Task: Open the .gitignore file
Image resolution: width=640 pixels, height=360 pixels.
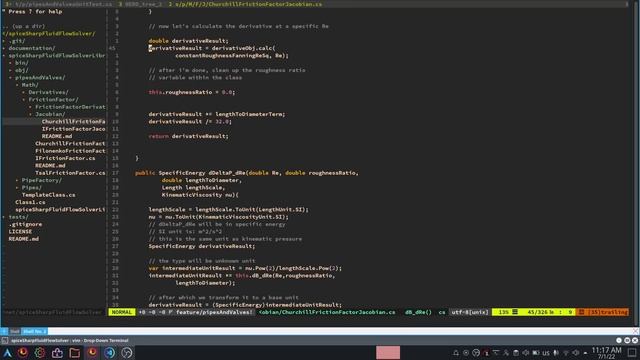Action: click(25, 224)
